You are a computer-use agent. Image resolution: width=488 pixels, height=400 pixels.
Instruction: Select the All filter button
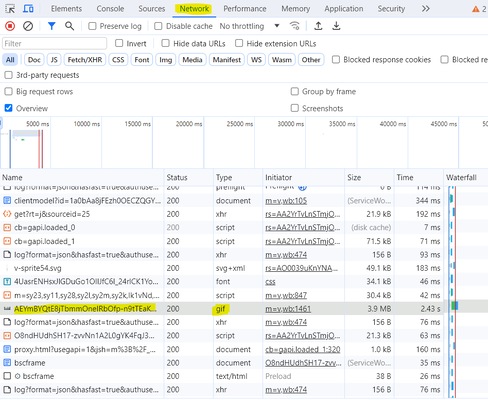pos(10,60)
